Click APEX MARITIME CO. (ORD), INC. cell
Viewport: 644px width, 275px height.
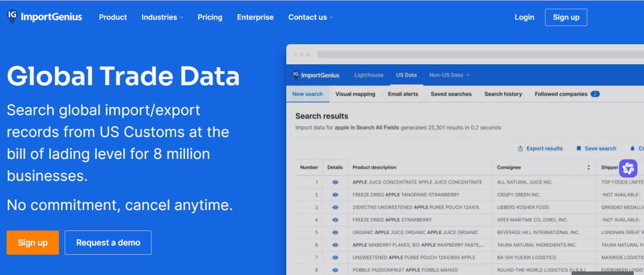532,220
